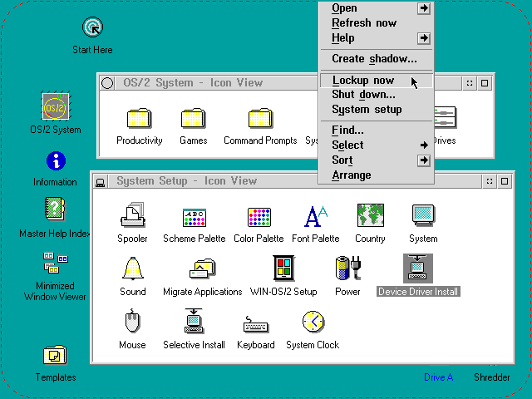Expand the Select submenu arrow

(x=424, y=145)
